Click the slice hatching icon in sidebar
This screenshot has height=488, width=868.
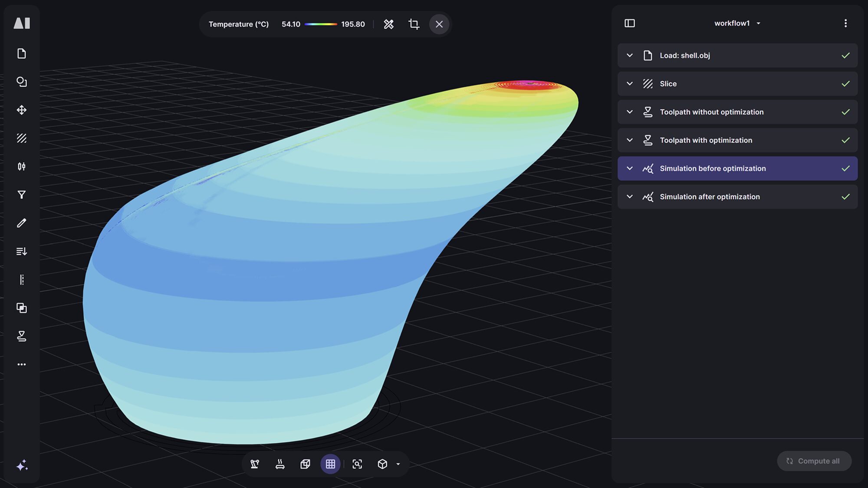(22, 138)
